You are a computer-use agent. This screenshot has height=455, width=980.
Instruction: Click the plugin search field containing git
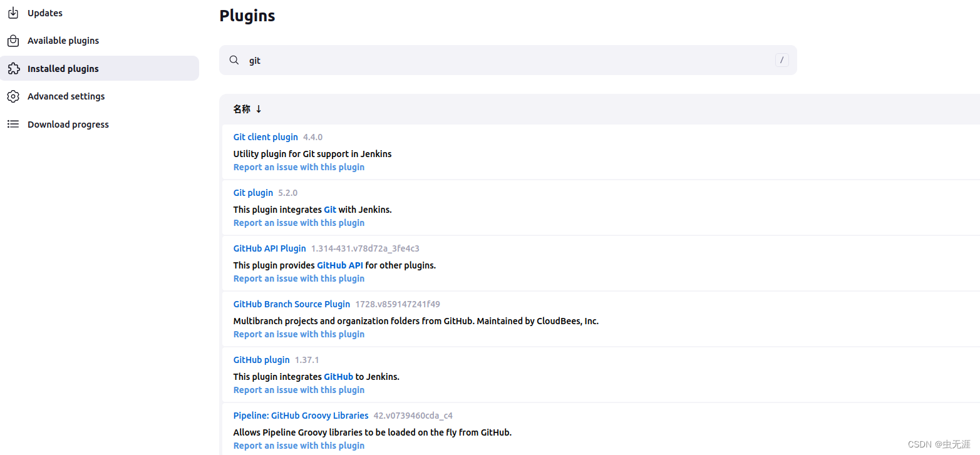[x=508, y=60]
